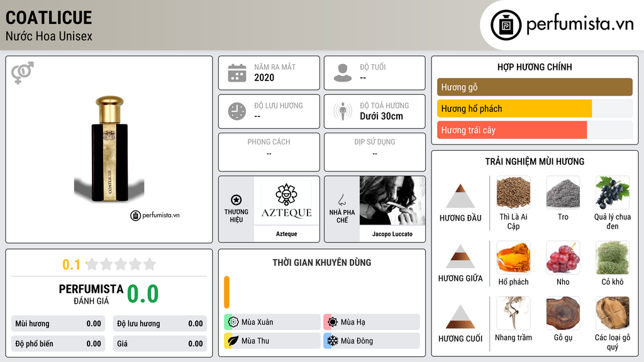Viewport: 644px width, 362px height.
Task: Open the Thì Là Ai Cập note image
Action: pos(513,192)
